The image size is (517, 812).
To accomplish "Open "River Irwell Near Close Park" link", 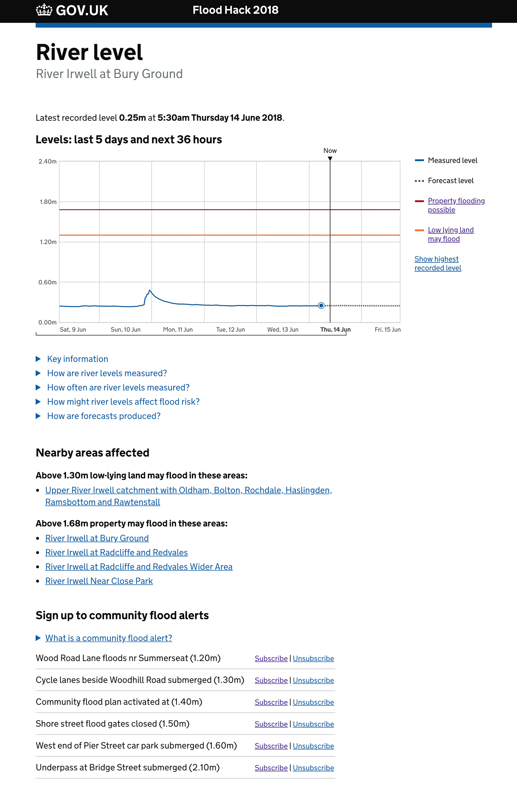I will coord(99,581).
